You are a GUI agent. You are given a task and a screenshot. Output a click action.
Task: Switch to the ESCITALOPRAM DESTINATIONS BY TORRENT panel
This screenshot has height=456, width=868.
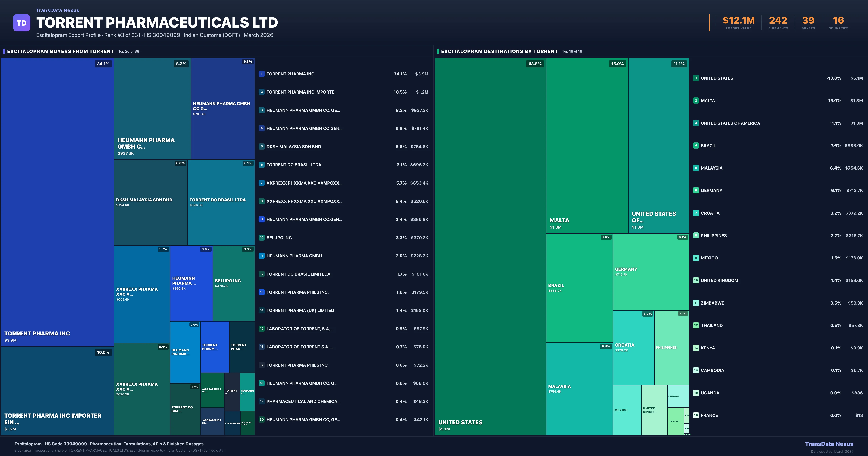coord(499,51)
